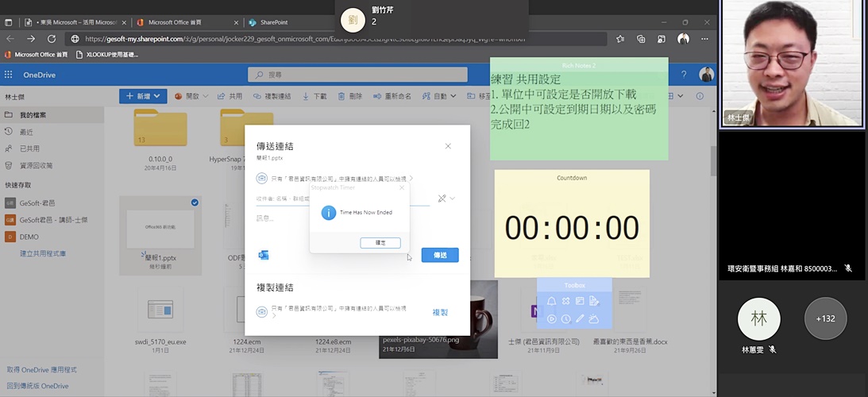Viewport: 868px width, 397px height.
Task: Click the 下載 toolbar command
Action: click(314, 96)
